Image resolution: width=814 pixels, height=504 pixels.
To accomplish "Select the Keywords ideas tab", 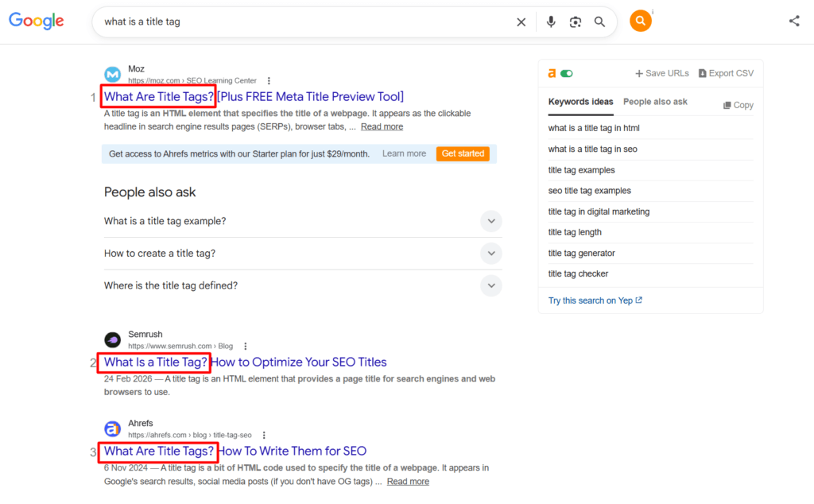I will click(580, 102).
